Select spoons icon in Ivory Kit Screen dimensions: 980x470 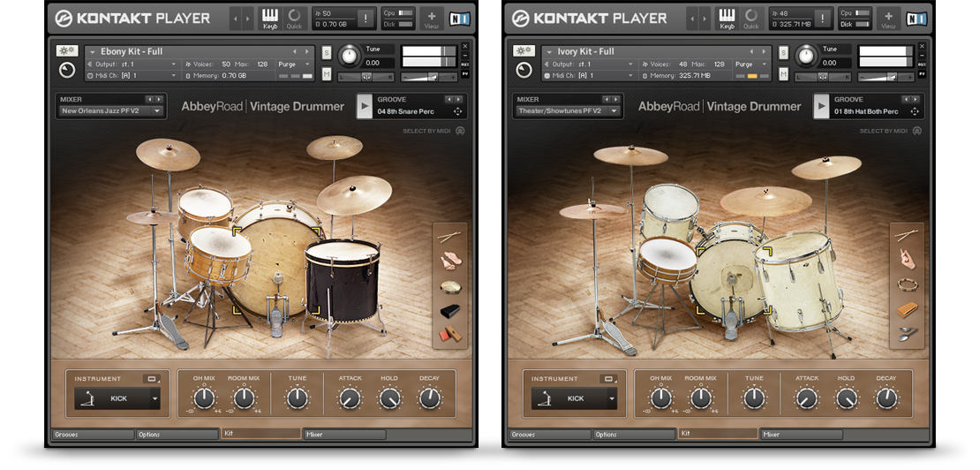click(x=906, y=334)
